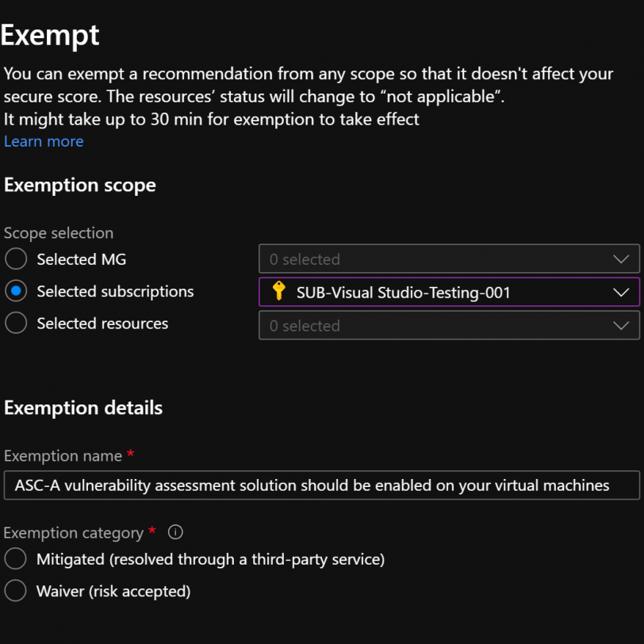
Task: Open the Selected MG dropdown
Action: 450,259
